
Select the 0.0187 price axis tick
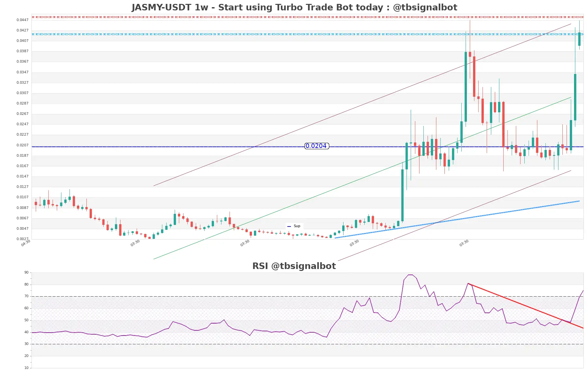[x=22, y=155]
